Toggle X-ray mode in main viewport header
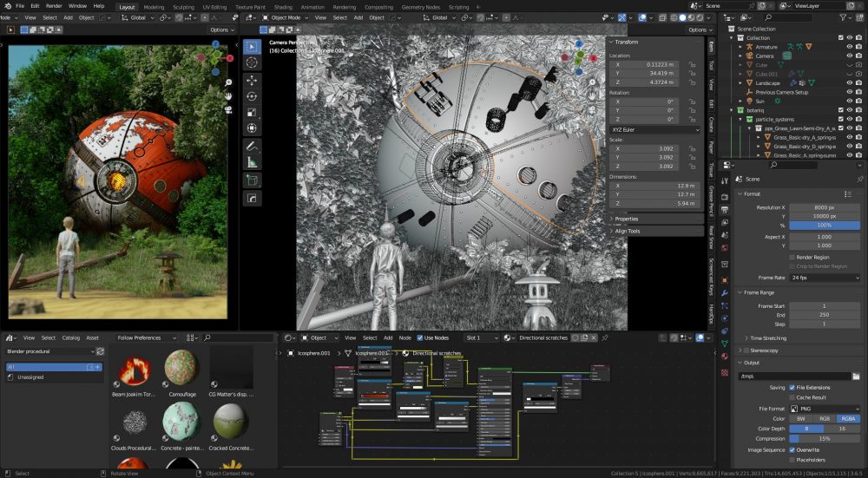Screen dimensions: 868x478 pos(662,17)
